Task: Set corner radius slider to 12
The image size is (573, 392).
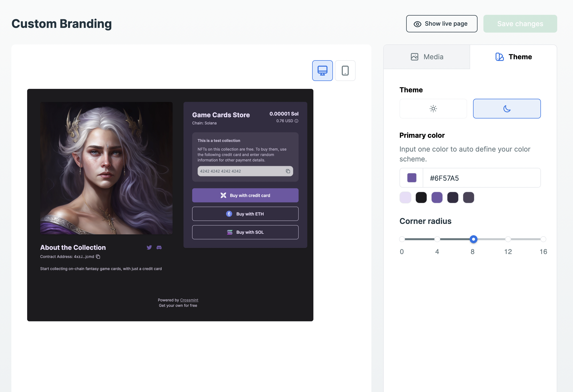Action: click(x=508, y=239)
